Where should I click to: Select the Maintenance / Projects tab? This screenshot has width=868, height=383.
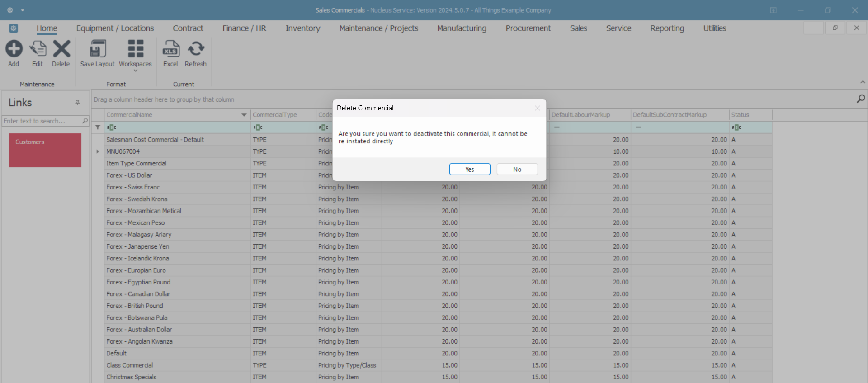tap(379, 28)
